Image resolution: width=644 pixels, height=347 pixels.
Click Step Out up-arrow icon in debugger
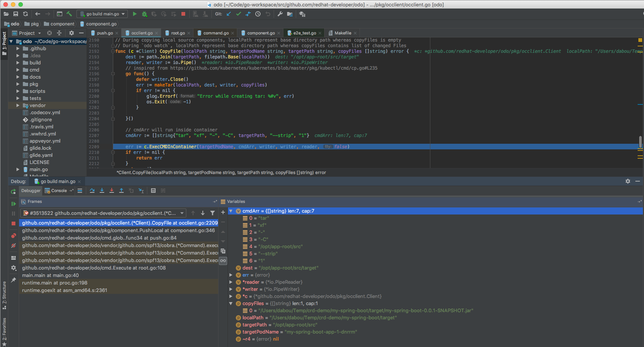[x=121, y=191]
